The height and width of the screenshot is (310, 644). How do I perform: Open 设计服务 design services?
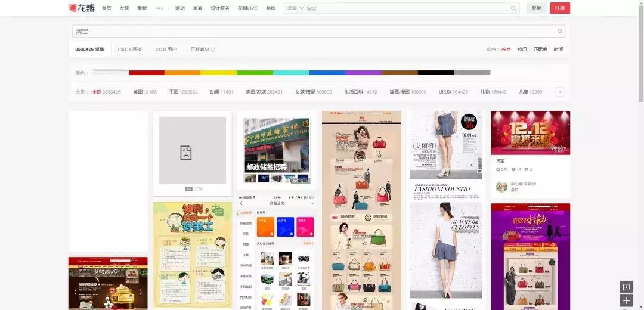point(220,8)
